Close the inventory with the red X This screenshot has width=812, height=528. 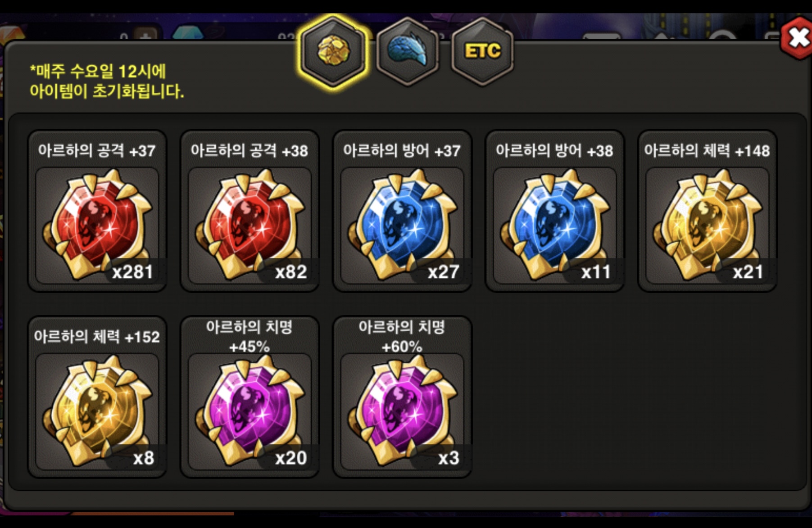pos(798,37)
